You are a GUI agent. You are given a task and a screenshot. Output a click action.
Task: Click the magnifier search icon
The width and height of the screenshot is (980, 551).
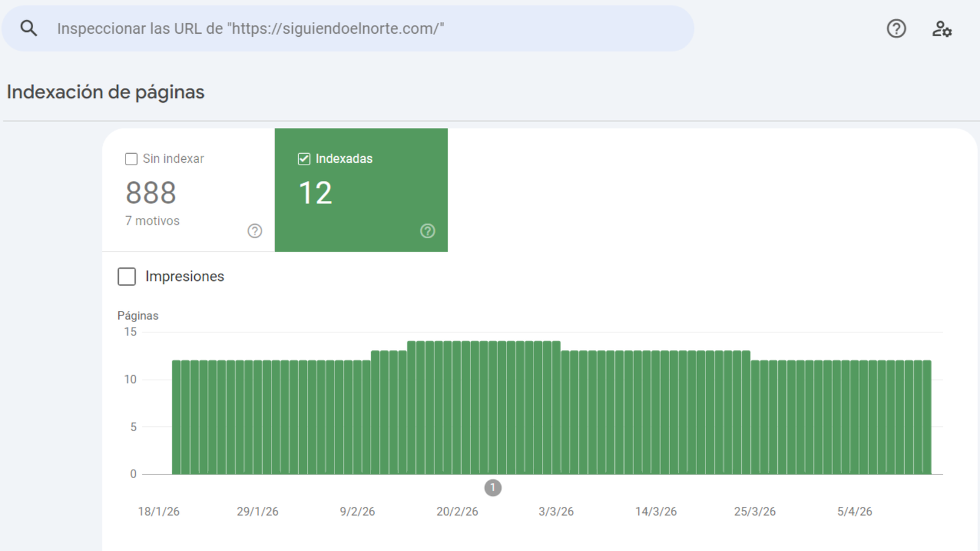coord(29,28)
